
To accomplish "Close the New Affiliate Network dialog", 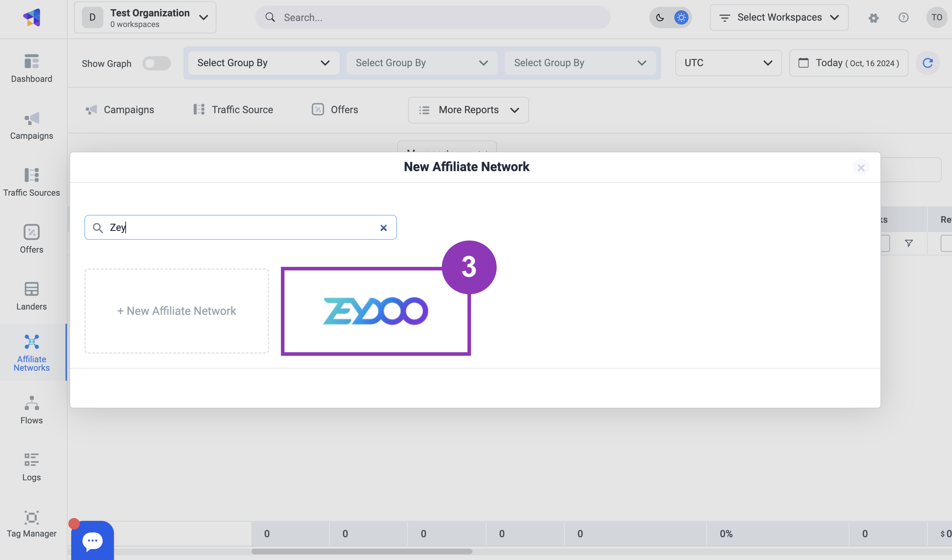I will tap(861, 168).
